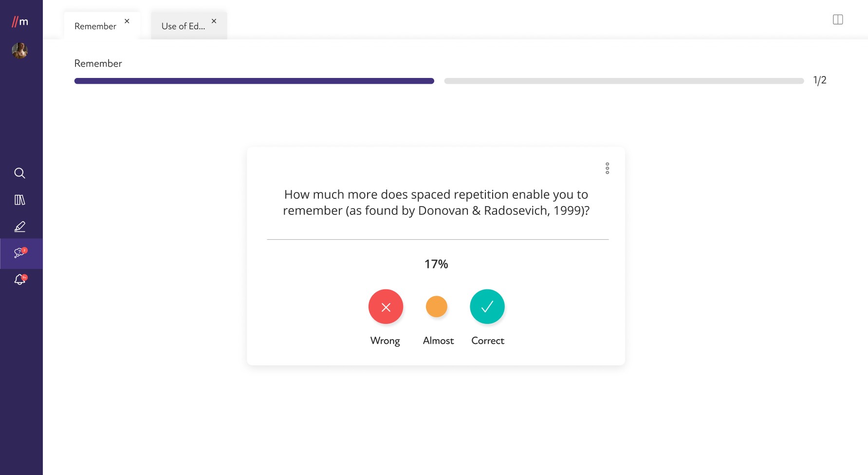Click the 17% answer text

point(436,264)
